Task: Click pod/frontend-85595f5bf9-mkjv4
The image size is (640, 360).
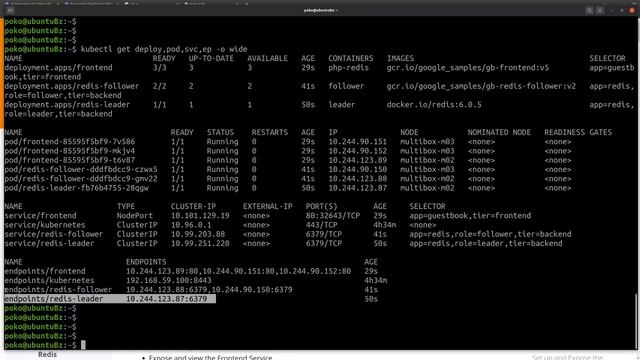Action: pyautogui.click(x=70, y=151)
